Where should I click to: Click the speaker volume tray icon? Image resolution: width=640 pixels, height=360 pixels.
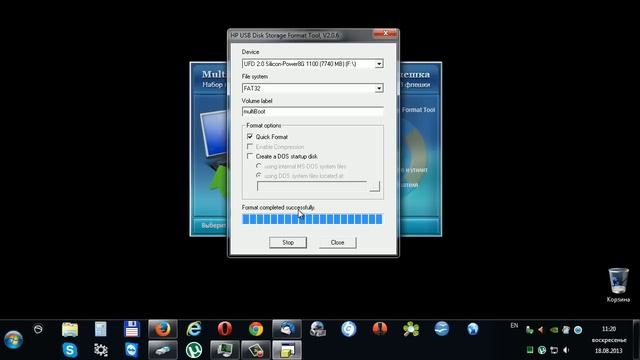click(x=566, y=350)
